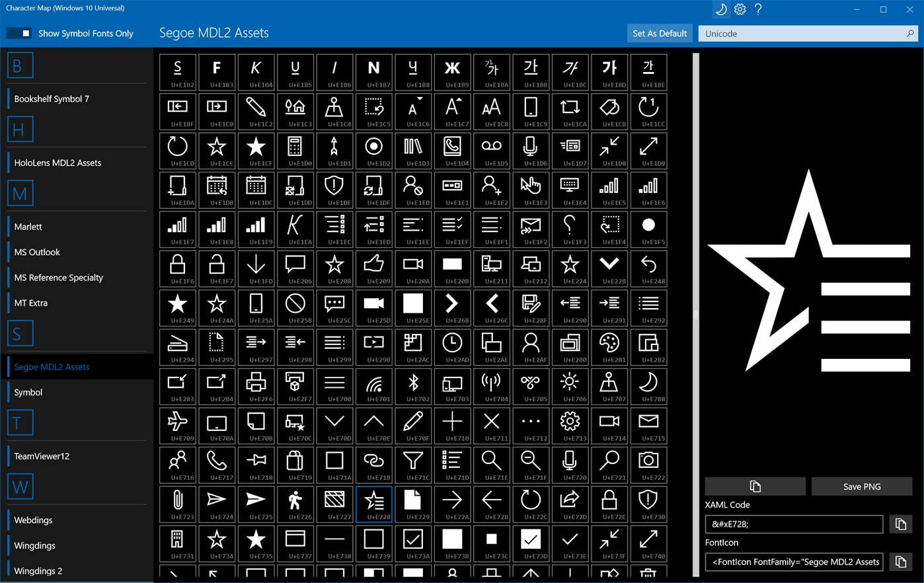Viewport: 924px width, 583px height.
Task: Pick MS Reference Specialty font
Action: tap(58, 278)
